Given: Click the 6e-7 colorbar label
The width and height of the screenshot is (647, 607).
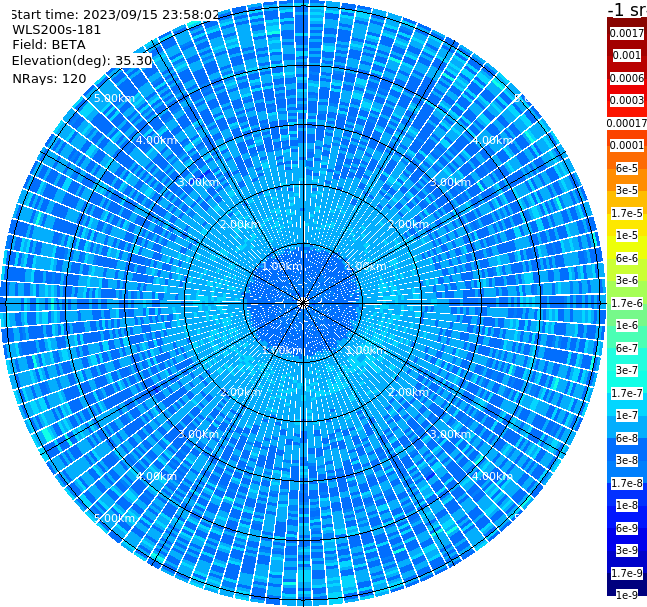Looking at the screenshot, I should (x=627, y=348).
